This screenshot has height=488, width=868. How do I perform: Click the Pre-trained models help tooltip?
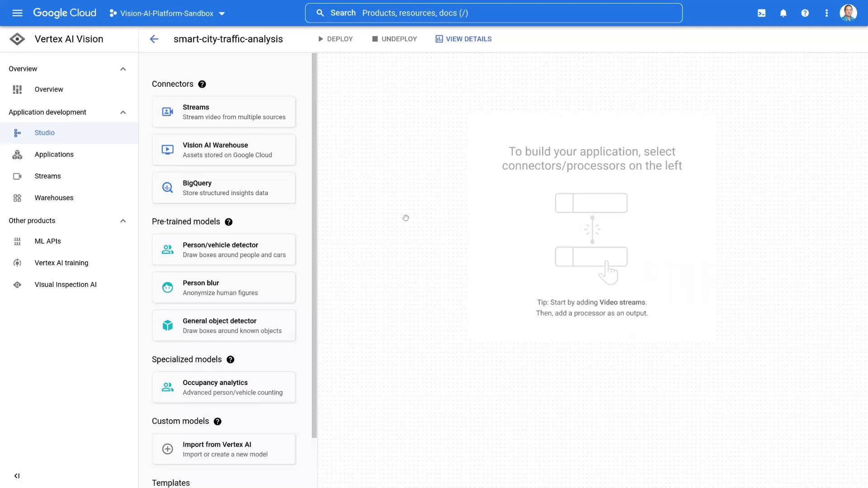(229, 222)
